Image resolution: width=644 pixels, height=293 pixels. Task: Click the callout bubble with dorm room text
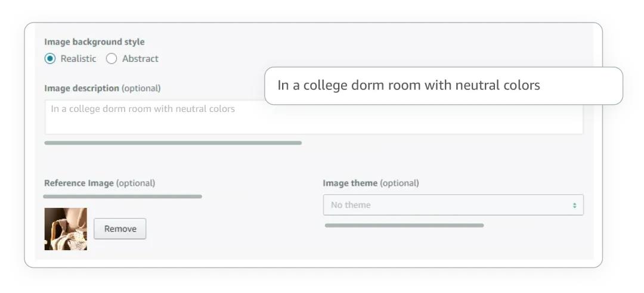pos(443,85)
